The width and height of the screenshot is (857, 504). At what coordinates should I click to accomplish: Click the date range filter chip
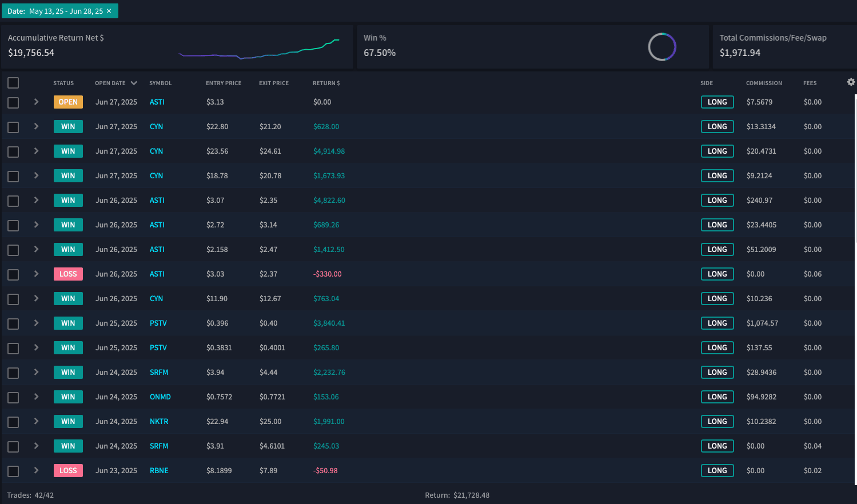point(60,11)
